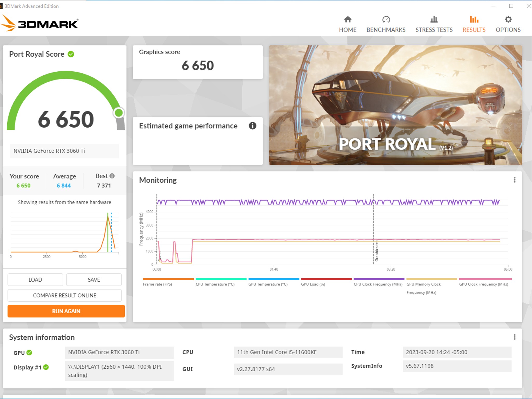Screen dimensions: 532x399
Task: Switch to the BENCHMARKS tab label
Action: click(386, 30)
